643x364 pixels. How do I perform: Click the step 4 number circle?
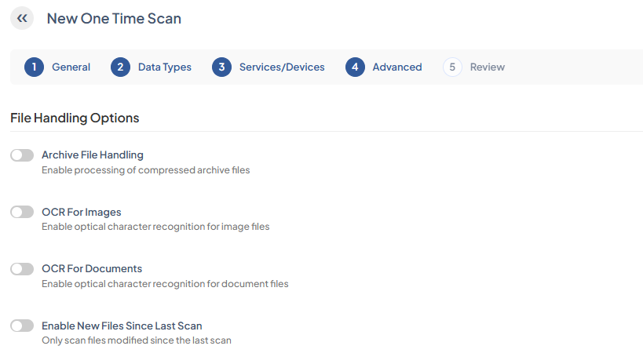355,67
